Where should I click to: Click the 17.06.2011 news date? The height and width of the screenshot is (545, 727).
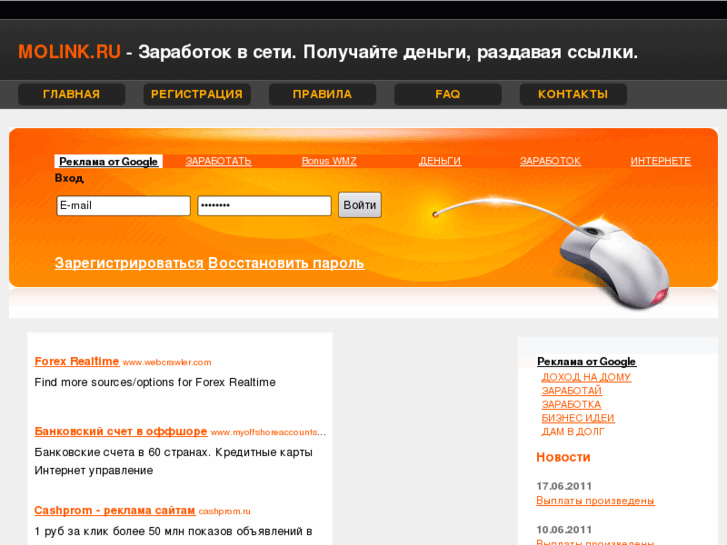coord(564,486)
